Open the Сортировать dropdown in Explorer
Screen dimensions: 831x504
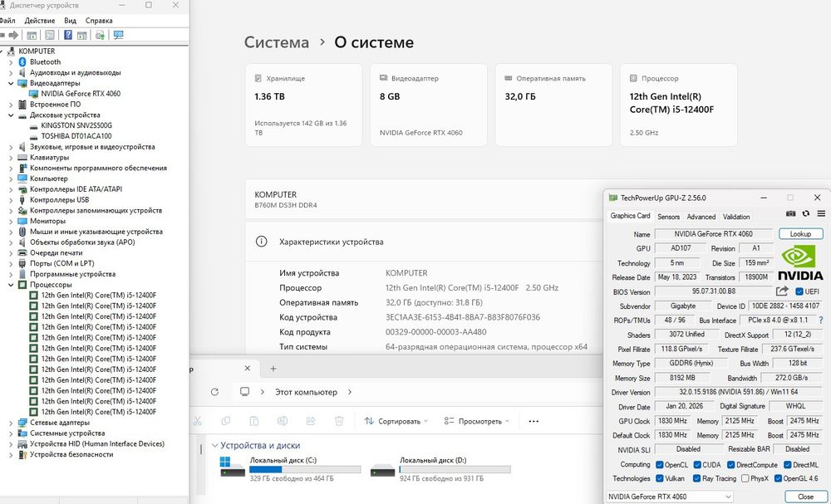[396, 422]
